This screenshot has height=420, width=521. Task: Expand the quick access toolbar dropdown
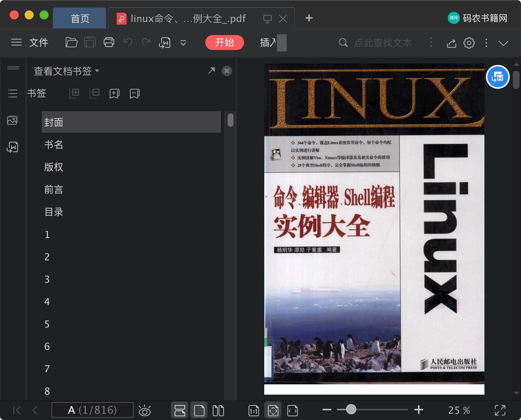pos(183,43)
